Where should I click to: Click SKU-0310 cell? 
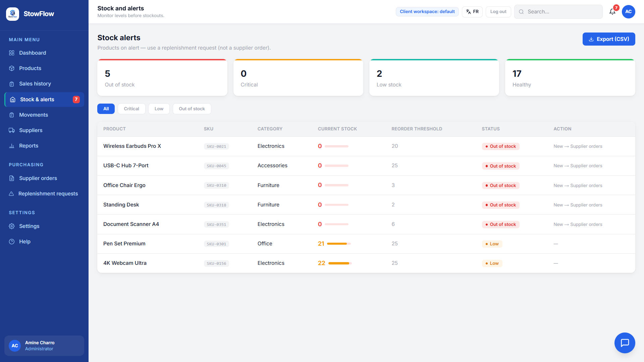216,186
